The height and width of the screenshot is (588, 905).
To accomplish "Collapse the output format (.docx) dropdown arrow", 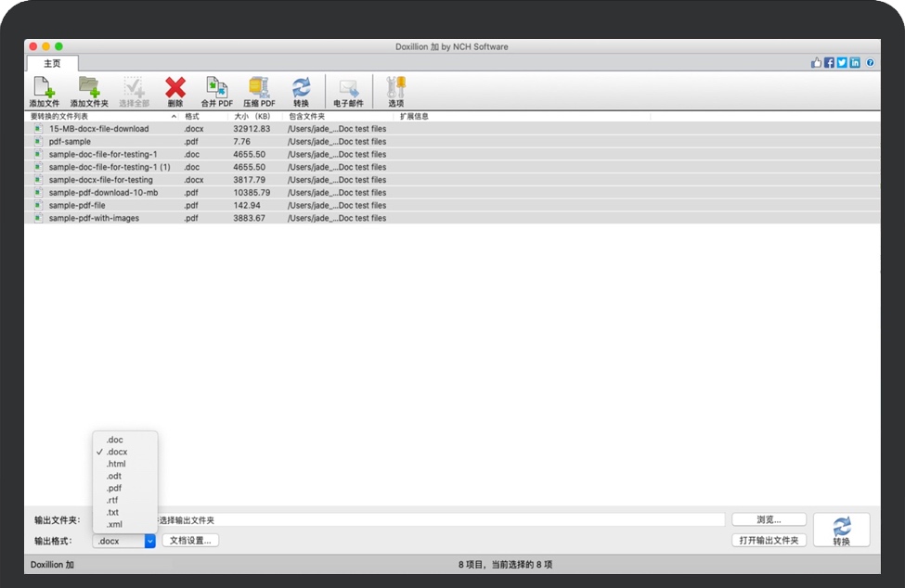I will 149,541.
